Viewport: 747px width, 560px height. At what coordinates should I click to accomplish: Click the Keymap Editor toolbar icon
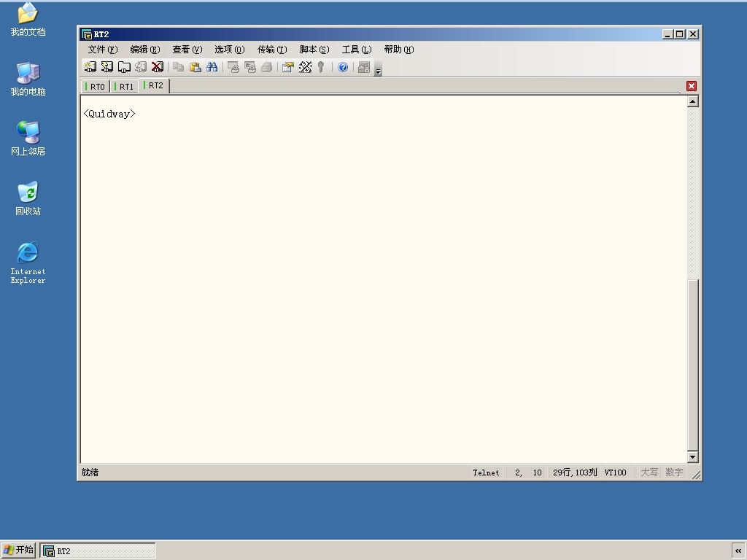[305, 67]
